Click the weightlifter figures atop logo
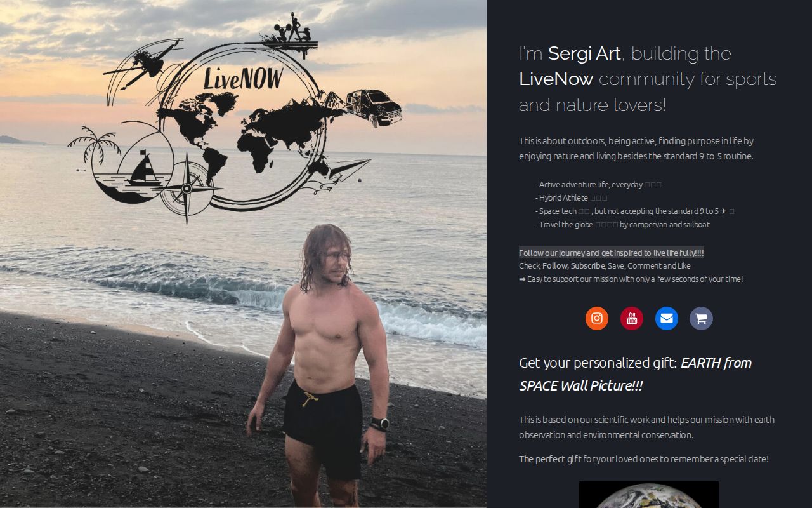 click(295, 29)
